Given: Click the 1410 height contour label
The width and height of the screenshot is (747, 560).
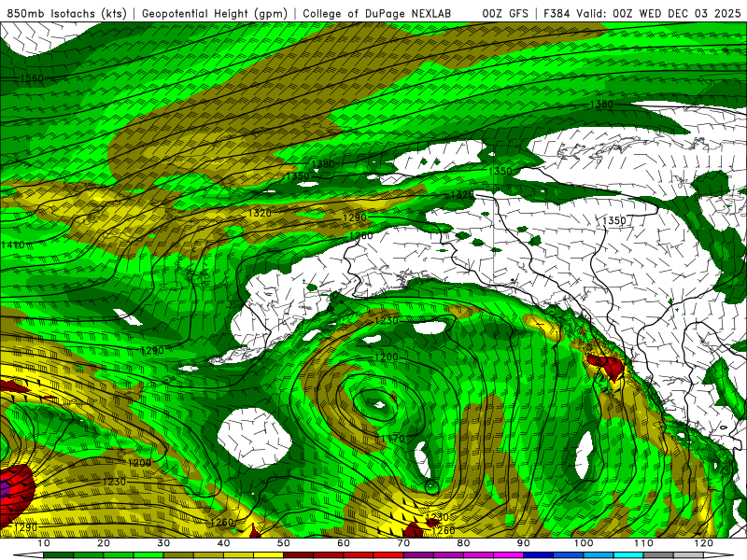Looking at the screenshot, I should pos(12,245).
